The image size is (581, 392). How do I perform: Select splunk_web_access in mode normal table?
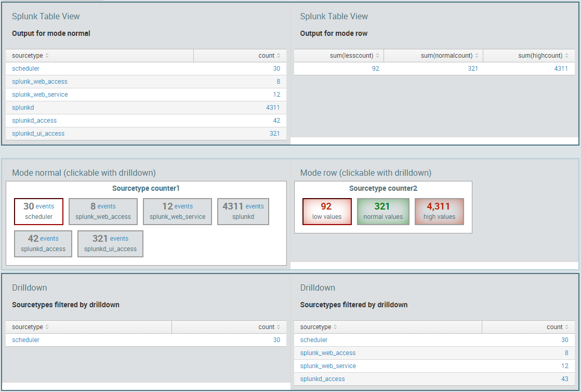[39, 82]
